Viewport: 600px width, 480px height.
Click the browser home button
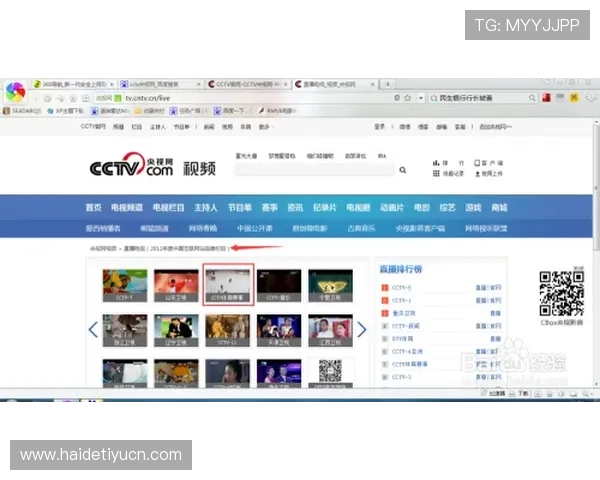click(x=73, y=98)
